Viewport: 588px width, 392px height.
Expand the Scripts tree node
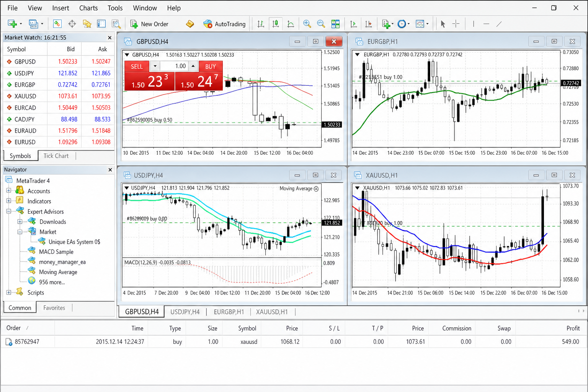[x=8, y=292]
